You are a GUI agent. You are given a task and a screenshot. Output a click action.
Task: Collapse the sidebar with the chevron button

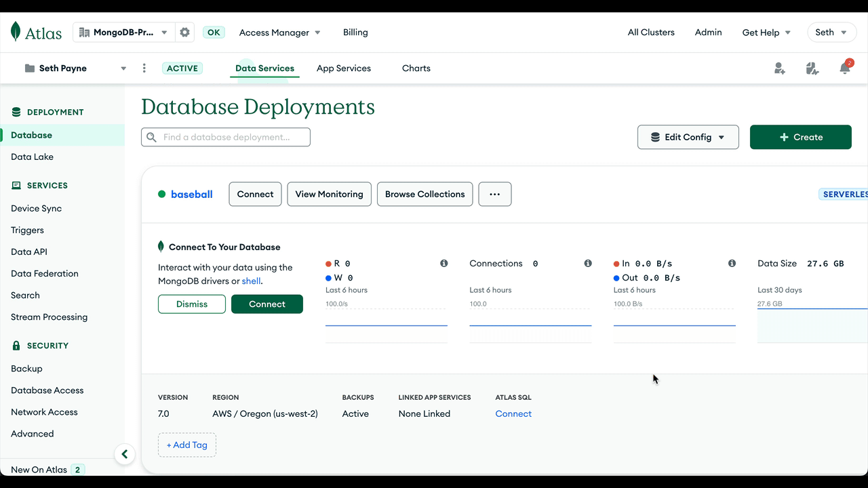click(x=125, y=454)
